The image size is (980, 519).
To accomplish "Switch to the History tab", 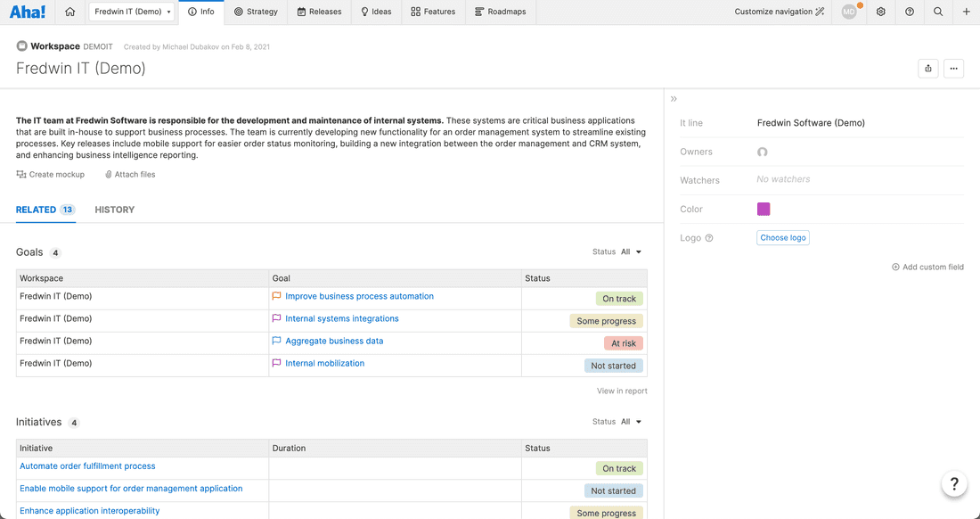I will (114, 210).
